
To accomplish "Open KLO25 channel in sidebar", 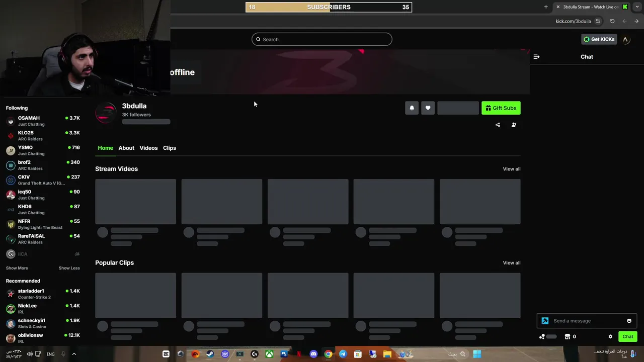I will [43, 136].
